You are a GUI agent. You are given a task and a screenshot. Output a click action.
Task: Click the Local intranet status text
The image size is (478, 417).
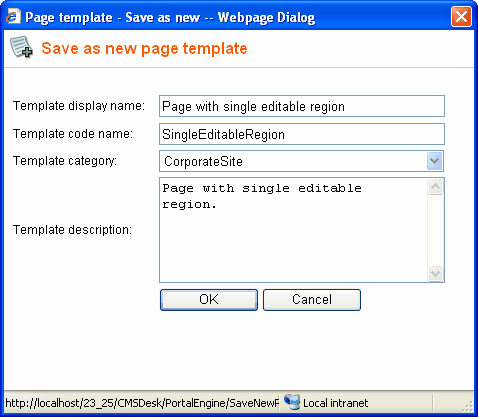(335, 403)
